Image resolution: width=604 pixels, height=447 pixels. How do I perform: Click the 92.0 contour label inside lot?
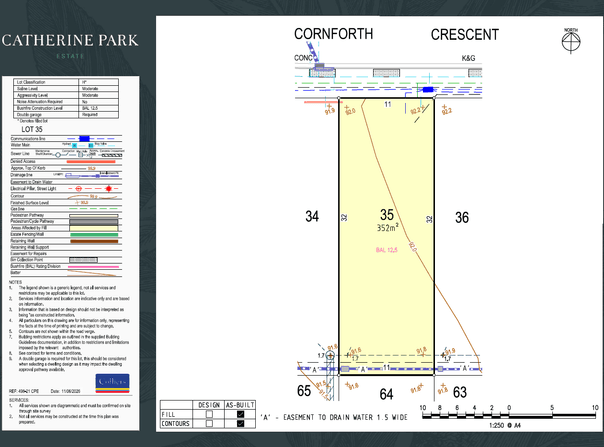(413, 247)
